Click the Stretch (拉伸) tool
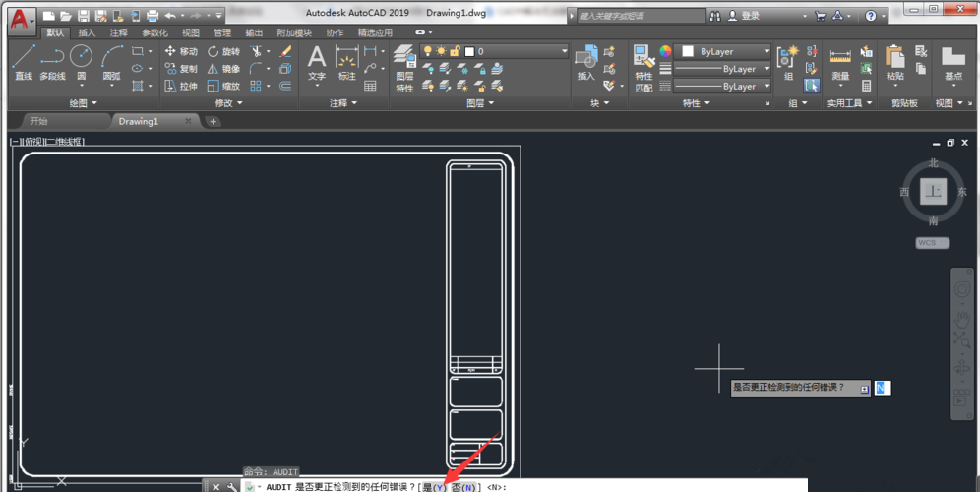 (x=181, y=86)
